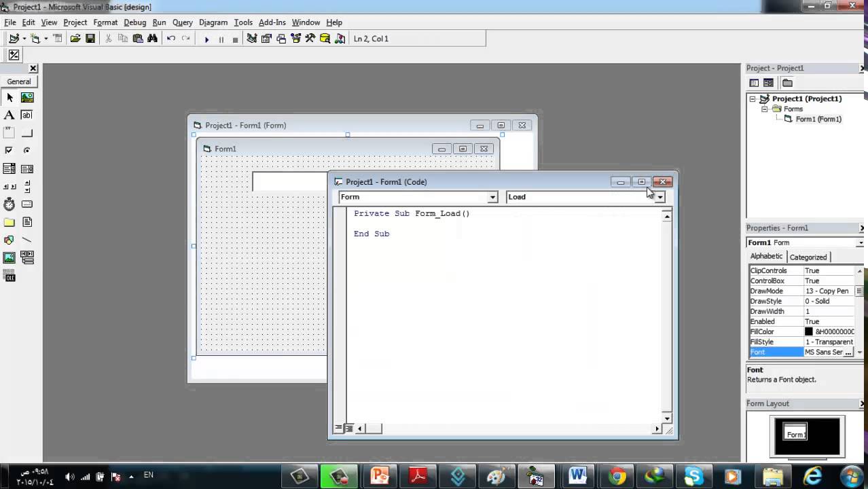Open the Form Layout Window toolbar icon
868x489 pixels.
[281, 39]
